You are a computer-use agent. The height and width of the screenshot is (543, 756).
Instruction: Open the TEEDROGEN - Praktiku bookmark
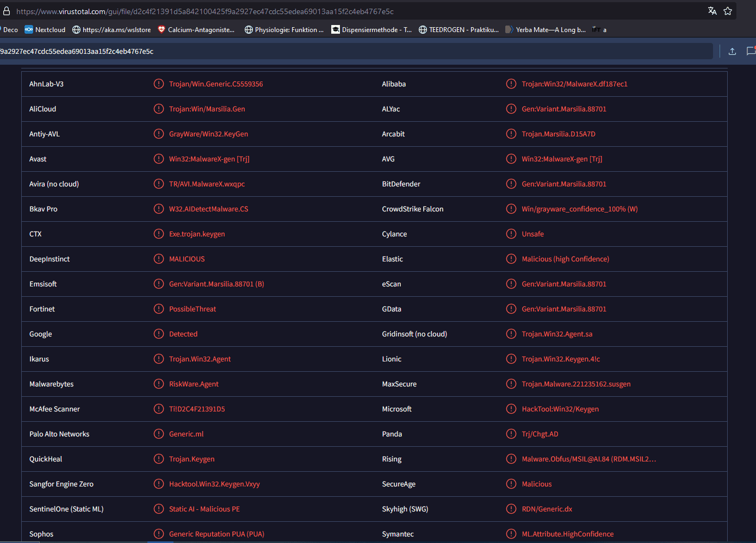tap(458, 30)
